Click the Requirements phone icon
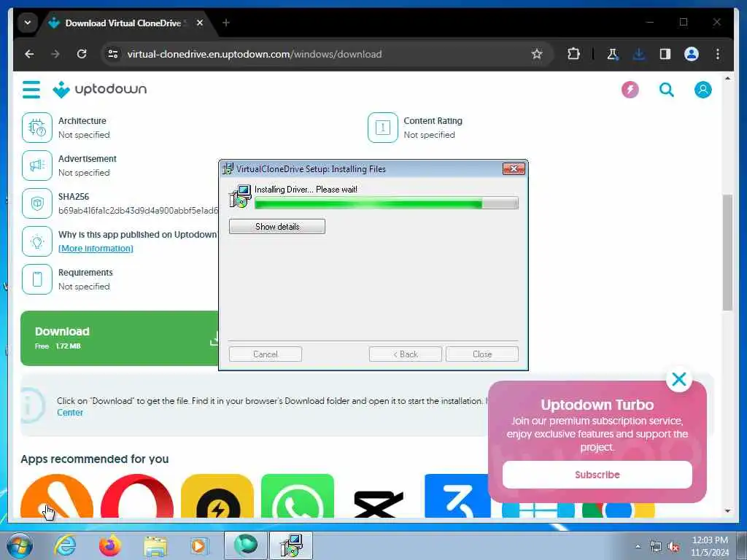This screenshot has width=747, height=560. pos(37,279)
